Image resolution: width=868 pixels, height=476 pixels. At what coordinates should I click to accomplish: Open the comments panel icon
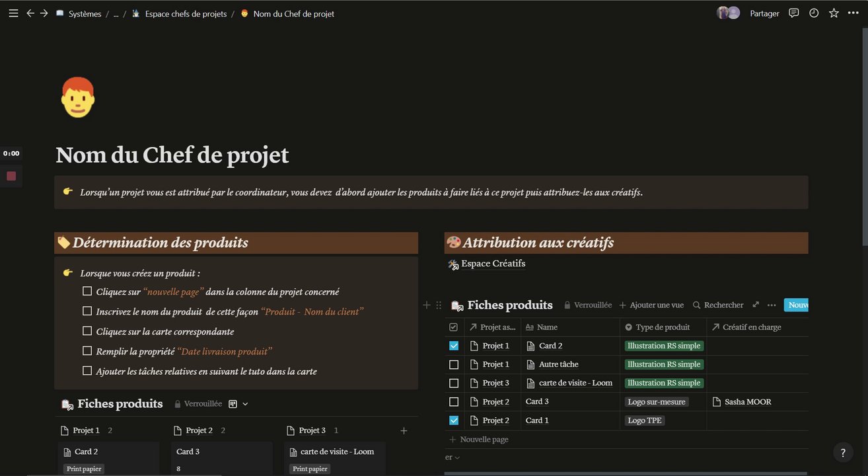794,13
